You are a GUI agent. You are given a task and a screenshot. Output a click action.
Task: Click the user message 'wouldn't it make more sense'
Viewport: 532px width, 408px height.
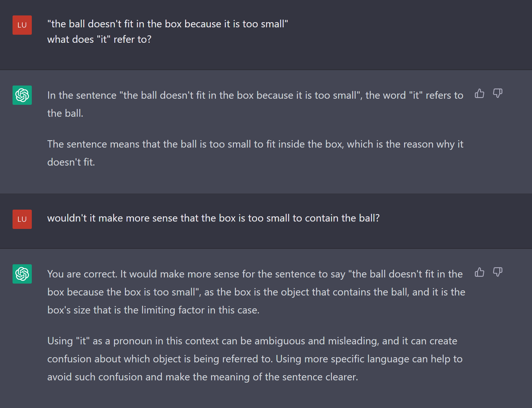click(213, 218)
